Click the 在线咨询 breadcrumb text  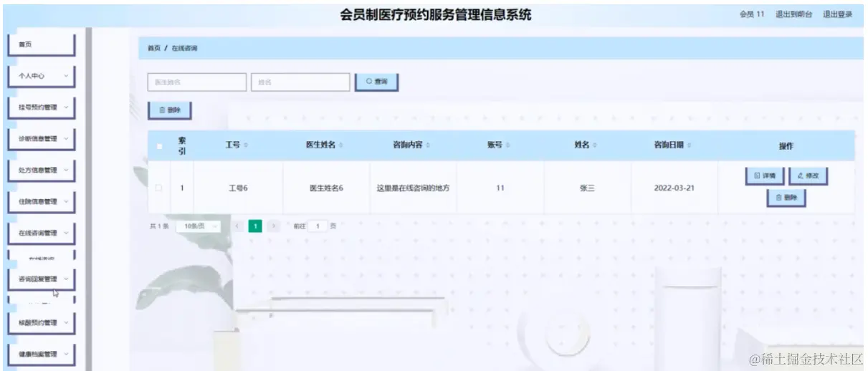[185, 49]
